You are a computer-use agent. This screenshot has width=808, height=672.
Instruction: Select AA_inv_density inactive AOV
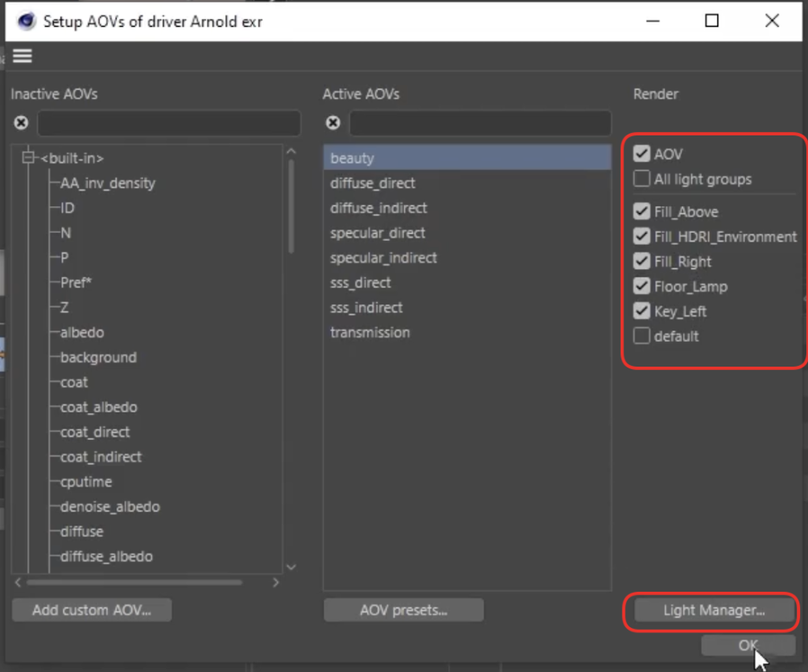108,183
